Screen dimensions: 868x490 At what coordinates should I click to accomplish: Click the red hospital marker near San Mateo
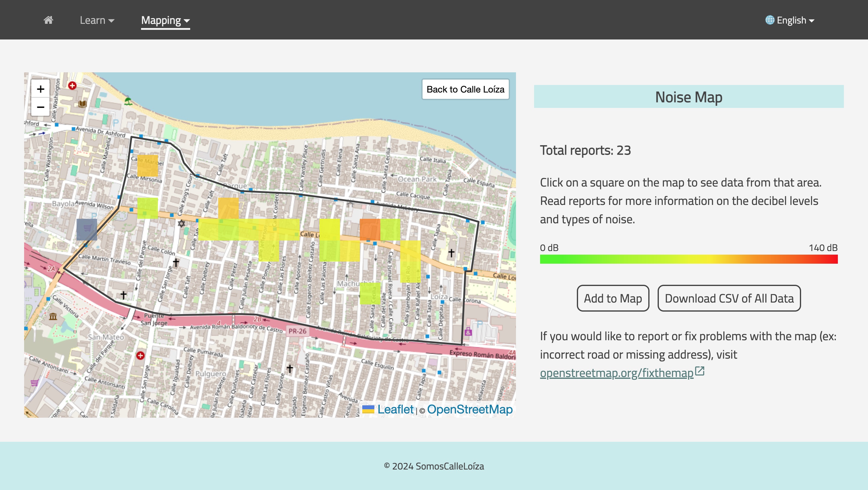pos(140,356)
